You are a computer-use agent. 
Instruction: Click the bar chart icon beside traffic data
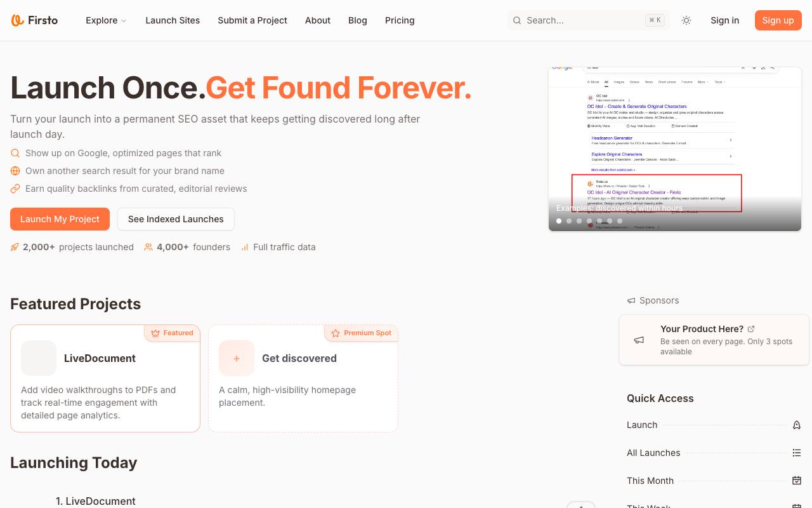[x=245, y=247]
